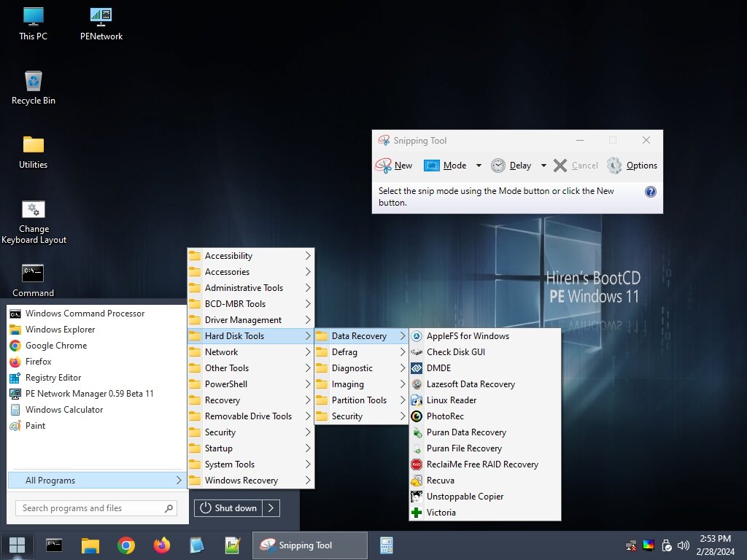
Task: Click New snip in Snipping Tool
Action: coord(393,166)
